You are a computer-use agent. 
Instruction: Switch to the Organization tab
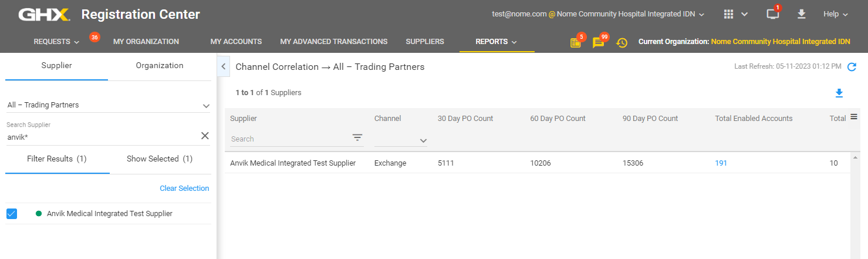click(160, 65)
